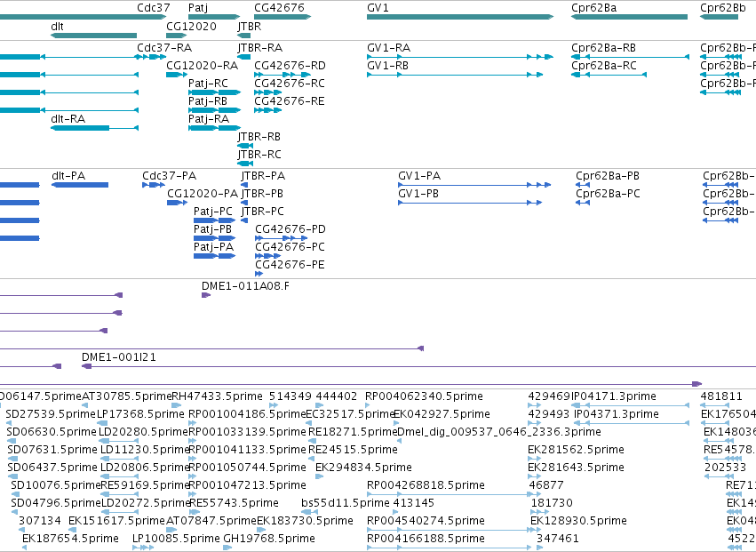The image size is (756, 552).
Task: Select the JTBR-RA transcript label
Action: click(x=260, y=48)
